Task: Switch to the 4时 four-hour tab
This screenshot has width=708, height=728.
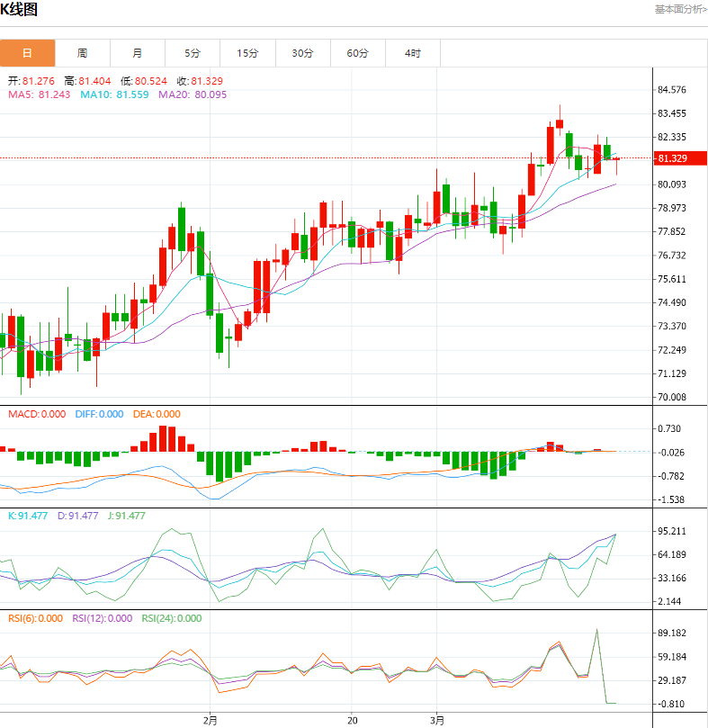Action: [412, 53]
